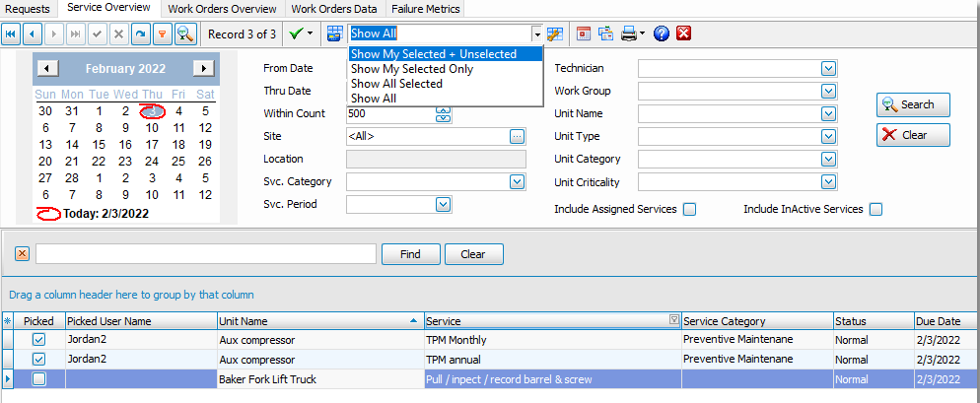Screen dimensions: 980x403
Task: Expand the Svc. Category dropdown
Action: click(517, 182)
